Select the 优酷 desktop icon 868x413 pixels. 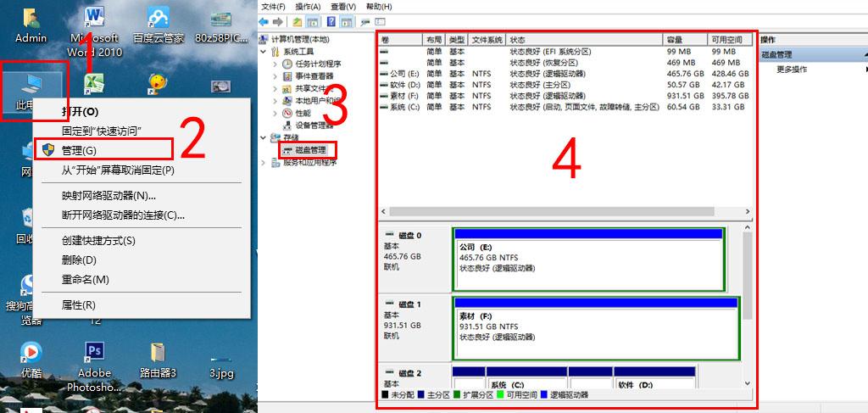click(31, 360)
